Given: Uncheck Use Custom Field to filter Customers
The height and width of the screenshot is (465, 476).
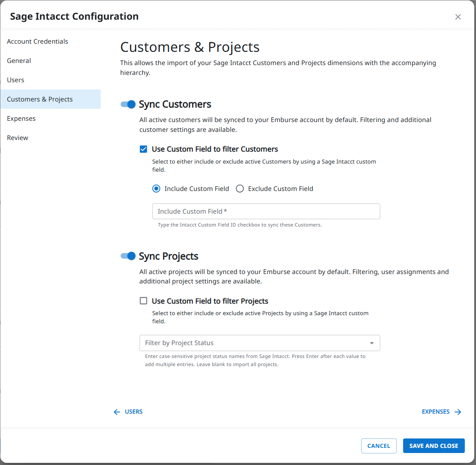Looking at the screenshot, I should coord(143,149).
